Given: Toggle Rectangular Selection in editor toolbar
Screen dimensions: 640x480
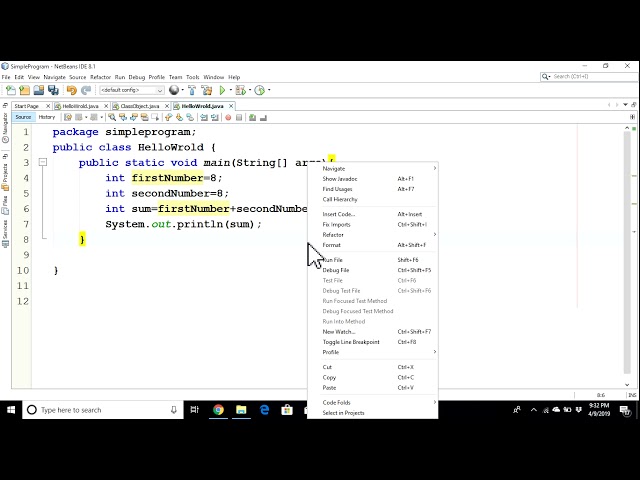Looking at the screenshot, I should pos(155,118).
